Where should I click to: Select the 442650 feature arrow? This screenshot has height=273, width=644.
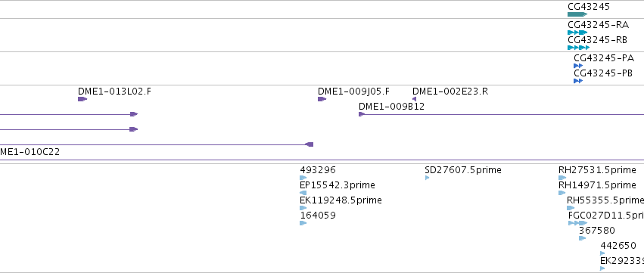[x=602, y=253]
